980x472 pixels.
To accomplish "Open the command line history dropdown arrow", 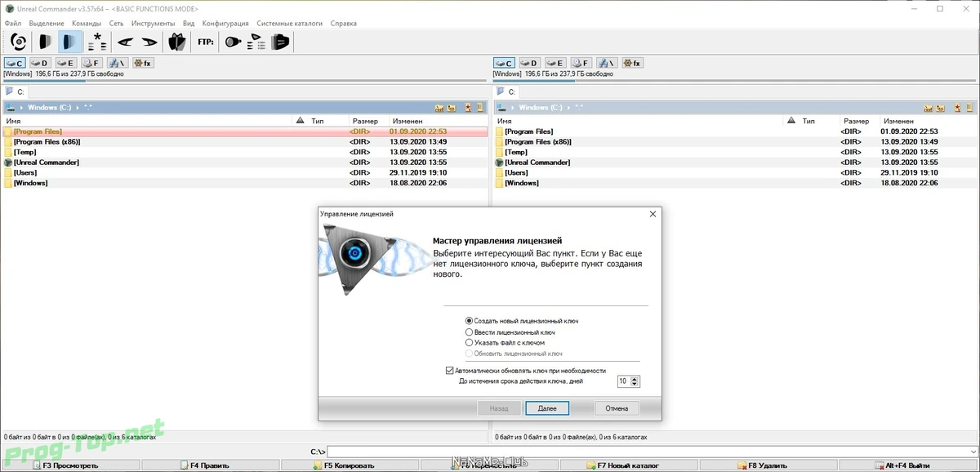I will [973, 452].
